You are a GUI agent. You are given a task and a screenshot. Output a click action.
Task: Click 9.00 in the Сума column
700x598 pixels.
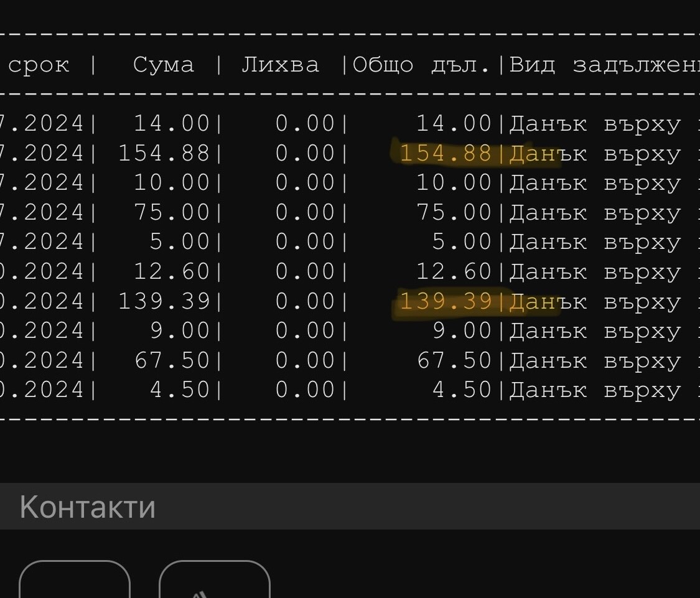click(179, 330)
